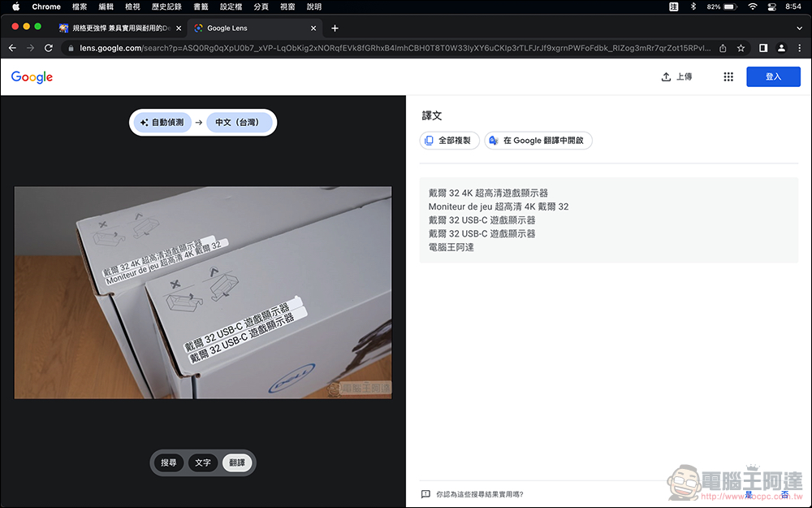Viewport: 812px width, 508px height.
Task: Click 全部複製 to copy all text
Action: [x=449, y=141]
